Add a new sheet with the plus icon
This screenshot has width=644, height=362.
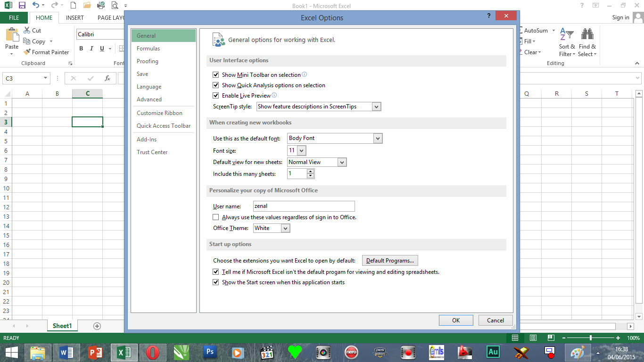coord(97,326)
